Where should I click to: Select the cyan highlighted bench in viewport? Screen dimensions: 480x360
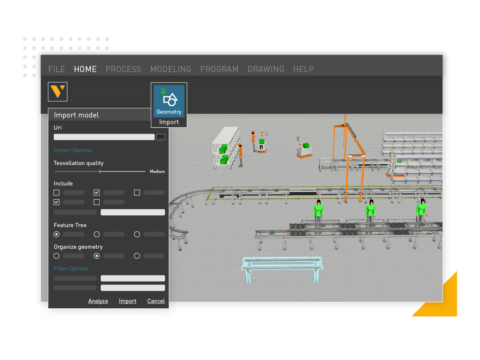point(282,269)
